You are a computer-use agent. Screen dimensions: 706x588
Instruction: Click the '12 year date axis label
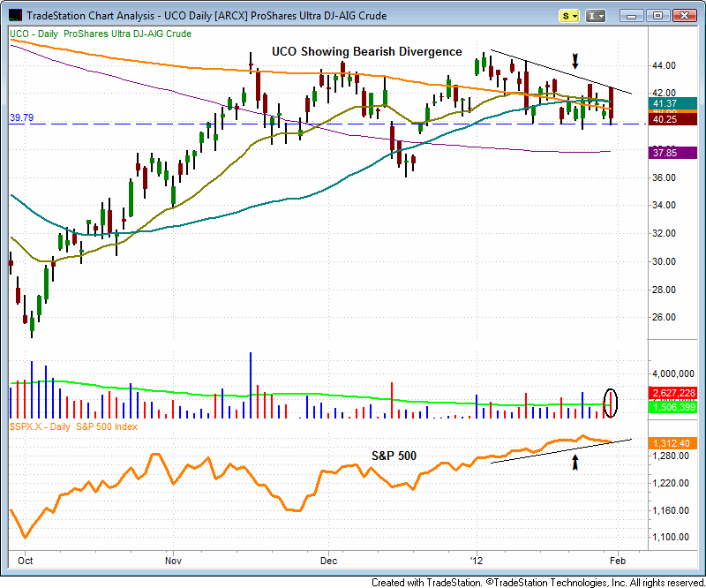477,561
